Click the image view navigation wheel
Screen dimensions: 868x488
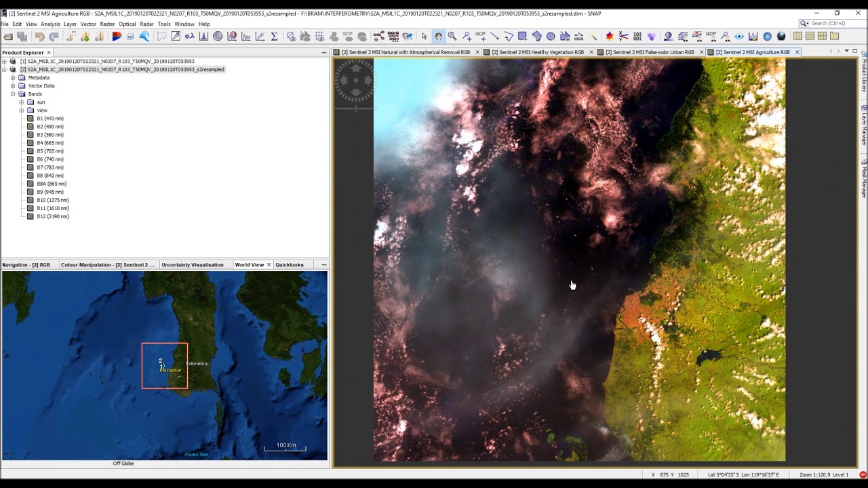[355, 80]
